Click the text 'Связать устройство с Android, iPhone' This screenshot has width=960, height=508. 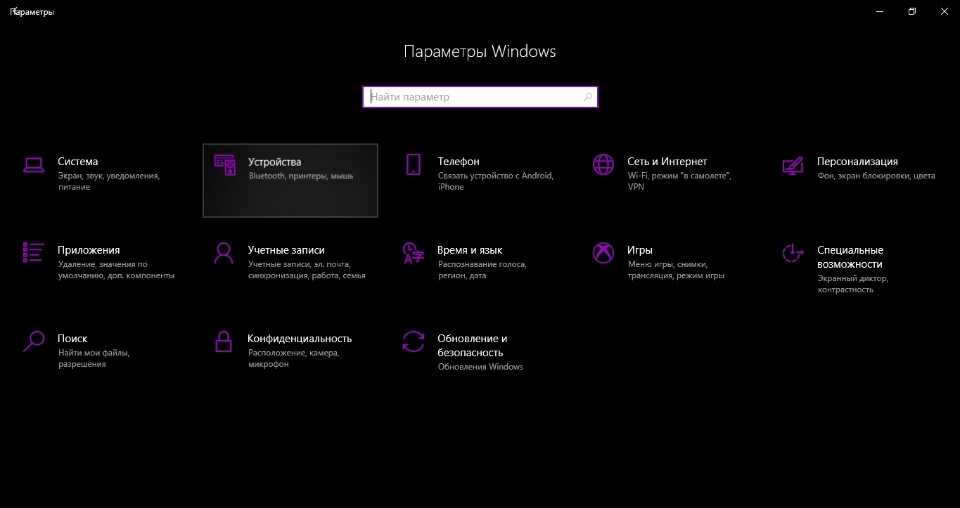(495, 181)
